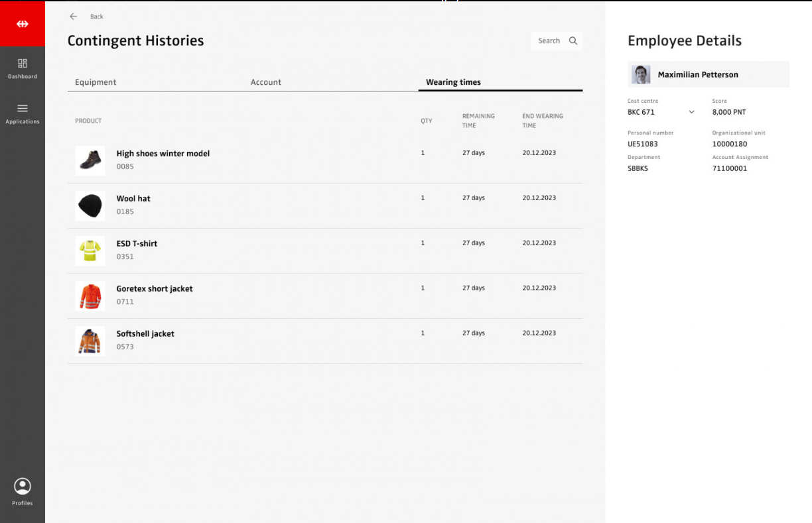Click the End Wearing Time column header
Viewport: 812px width, 523px height.
click(x=542, y=121)
